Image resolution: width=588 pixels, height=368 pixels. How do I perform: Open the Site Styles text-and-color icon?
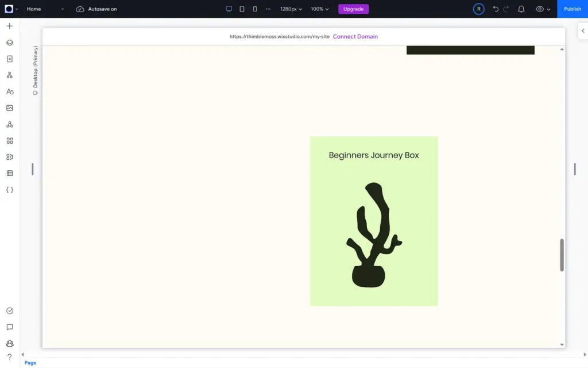click(10, 91)
